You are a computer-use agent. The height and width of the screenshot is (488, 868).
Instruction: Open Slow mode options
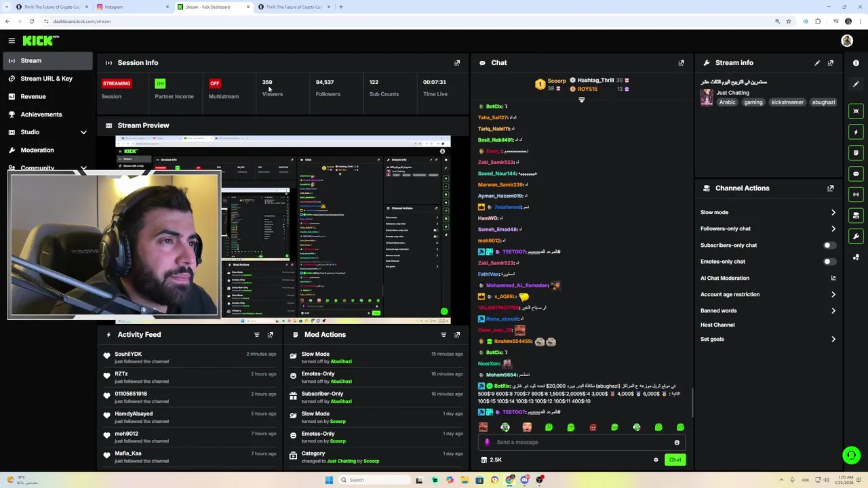click(768, 213)
